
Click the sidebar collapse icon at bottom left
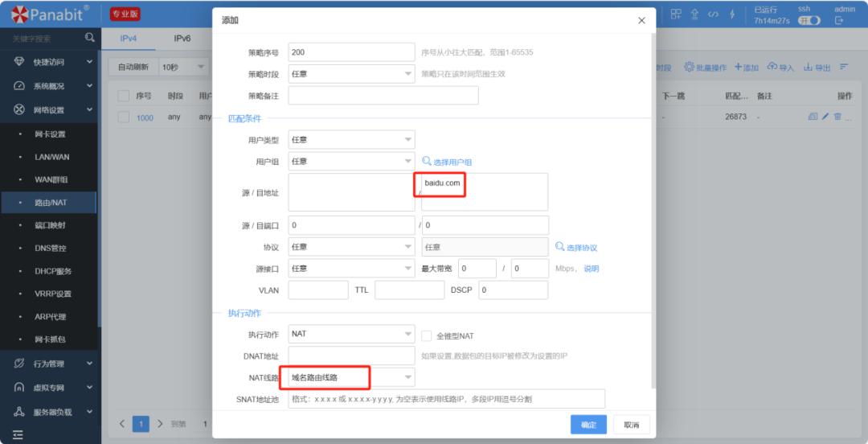(x=18, y=434)
